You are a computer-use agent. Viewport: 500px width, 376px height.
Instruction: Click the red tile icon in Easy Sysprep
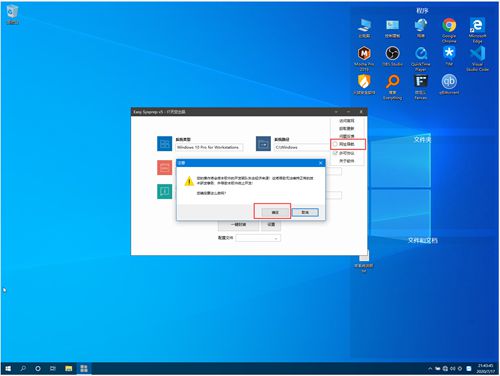pyautogui.click(x=164, y=168)
